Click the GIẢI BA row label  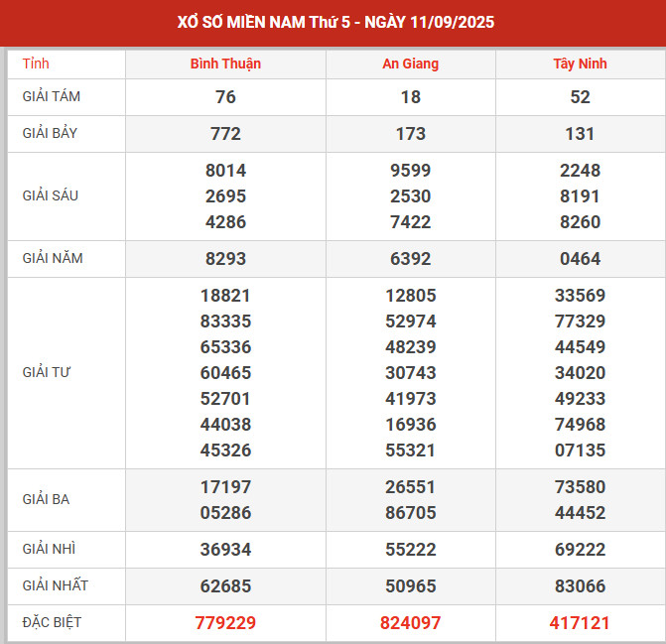pyautogui.click(x=46, y=499)
